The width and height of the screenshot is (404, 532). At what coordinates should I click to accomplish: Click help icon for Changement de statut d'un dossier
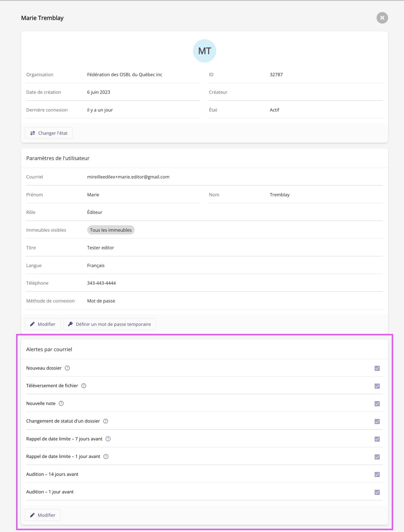coord(106,421)
